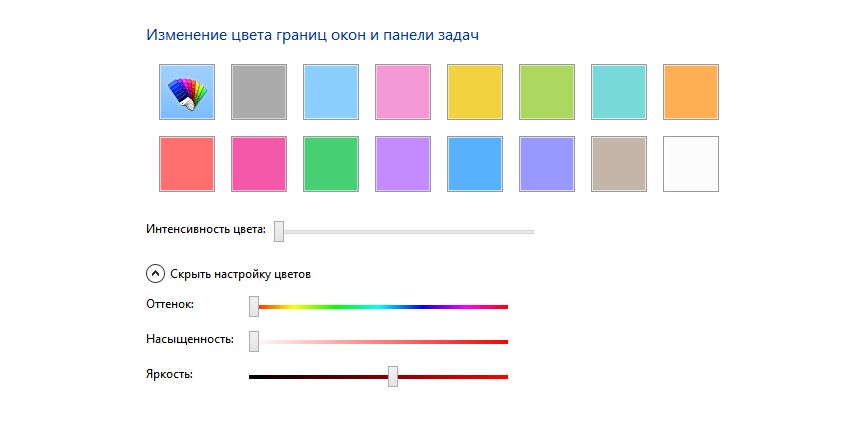854x439 pixels.
Task: Choose the lavender periwinkle color swatch
Action: (547, 164)
